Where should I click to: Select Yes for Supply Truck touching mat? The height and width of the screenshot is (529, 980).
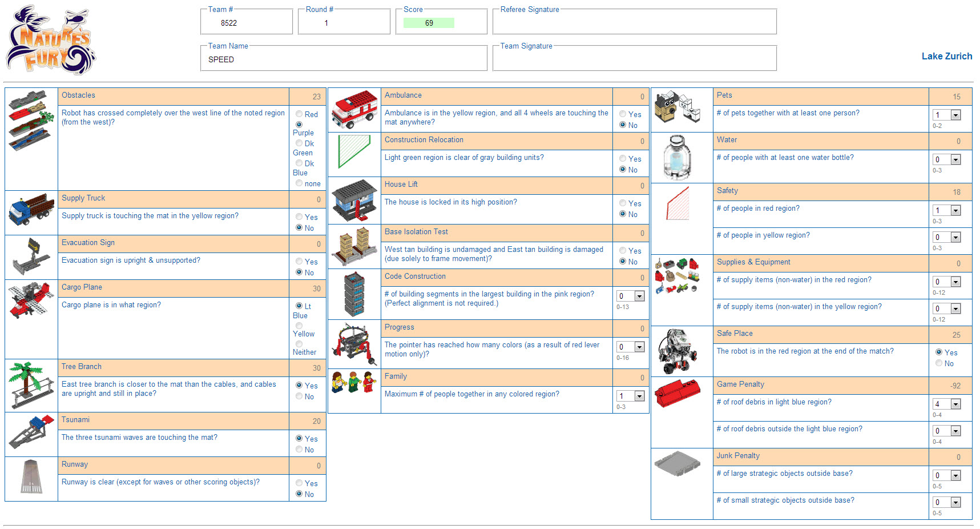point(299,217)
